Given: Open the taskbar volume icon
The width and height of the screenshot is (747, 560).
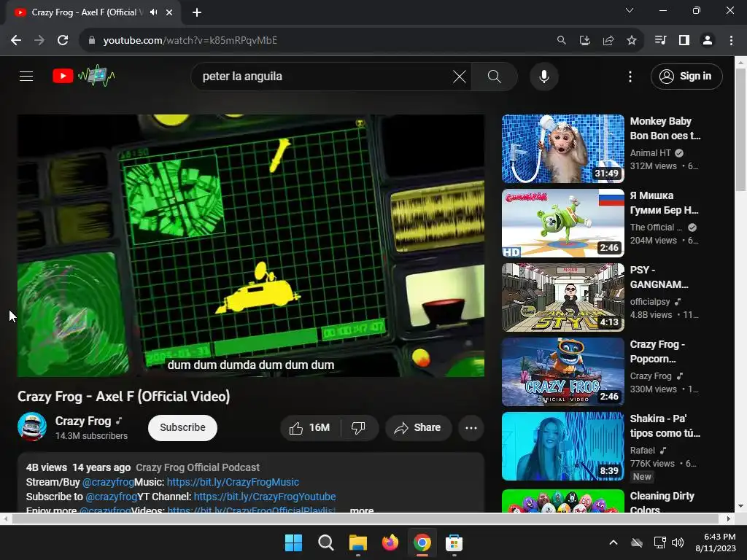Looking at the screenshot, I should (678, 542).
